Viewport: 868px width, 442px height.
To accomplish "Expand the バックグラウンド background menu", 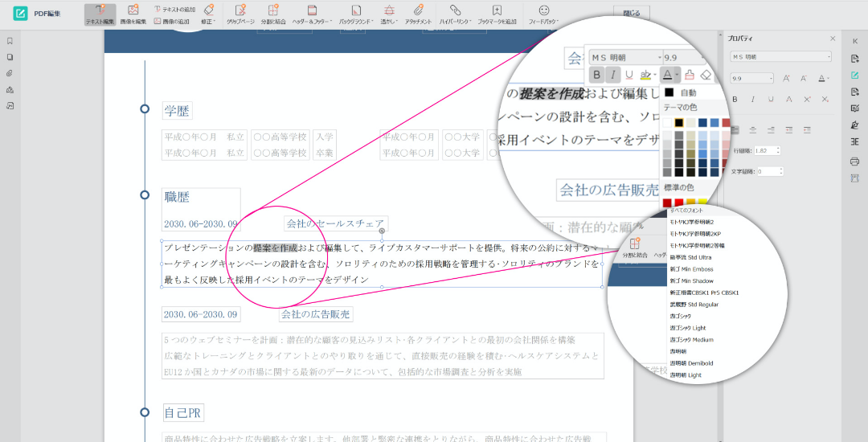I will (357, 15).
